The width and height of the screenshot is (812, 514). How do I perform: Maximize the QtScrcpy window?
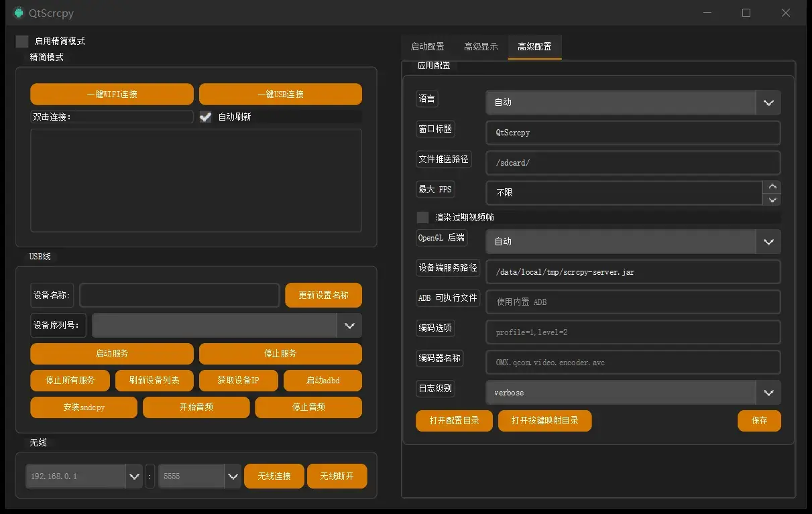(746, 13)
